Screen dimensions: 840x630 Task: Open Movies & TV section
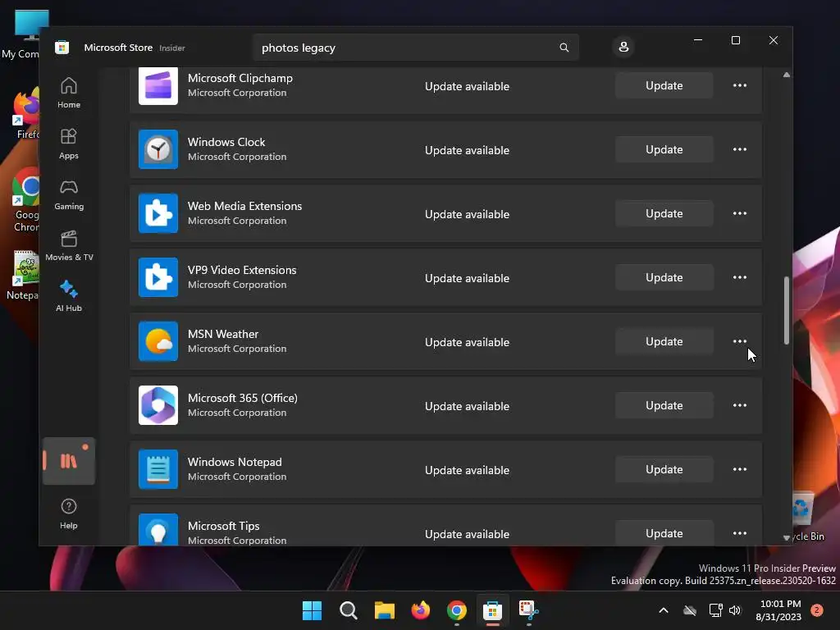pyautogui.click(x=69, y=246)
